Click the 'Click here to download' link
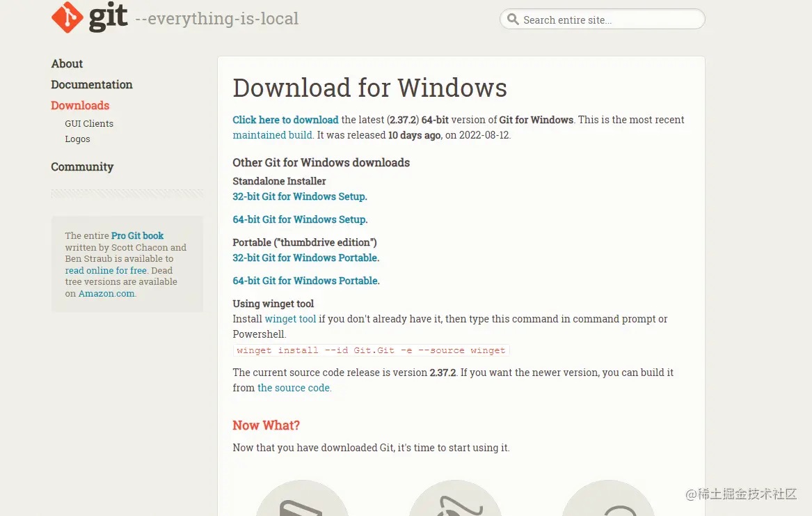Screen dimensions: 812x516 285,120
